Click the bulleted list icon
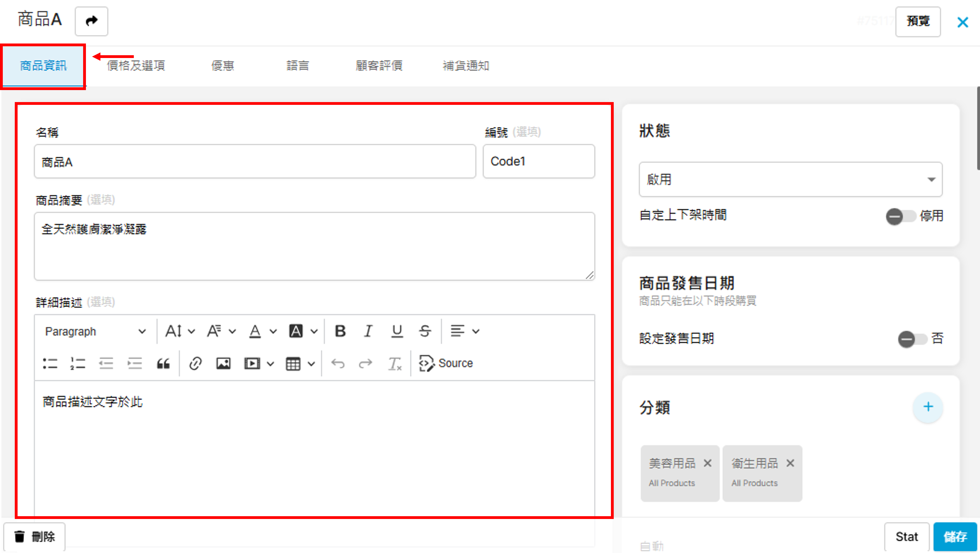 tap(50, 364)
